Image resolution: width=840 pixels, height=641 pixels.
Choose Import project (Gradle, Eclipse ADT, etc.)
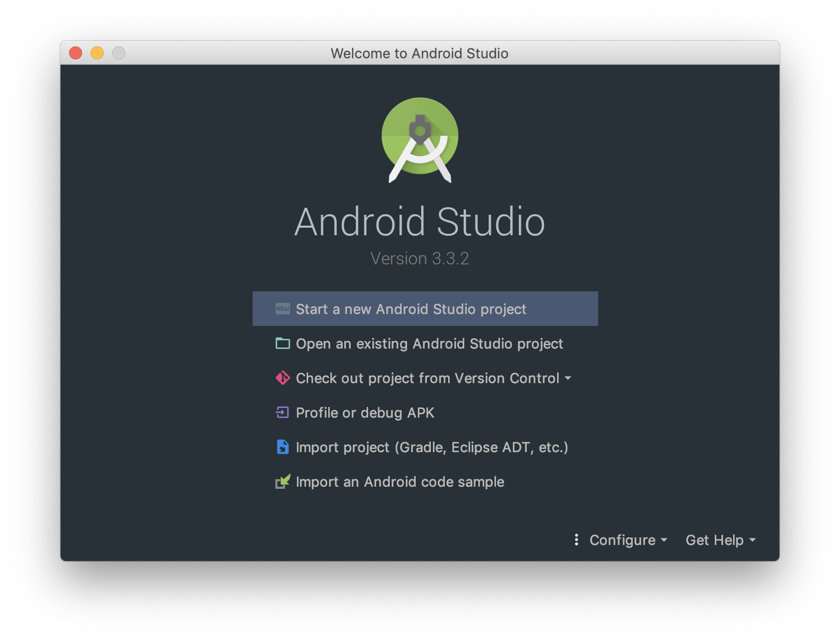point(425,447)
